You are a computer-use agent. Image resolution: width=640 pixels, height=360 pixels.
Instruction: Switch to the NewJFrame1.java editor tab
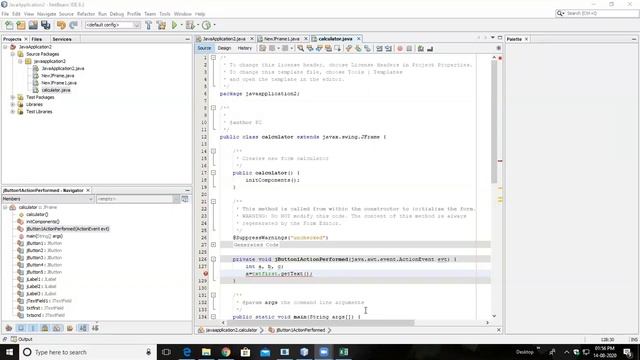(x=282, y=38)
